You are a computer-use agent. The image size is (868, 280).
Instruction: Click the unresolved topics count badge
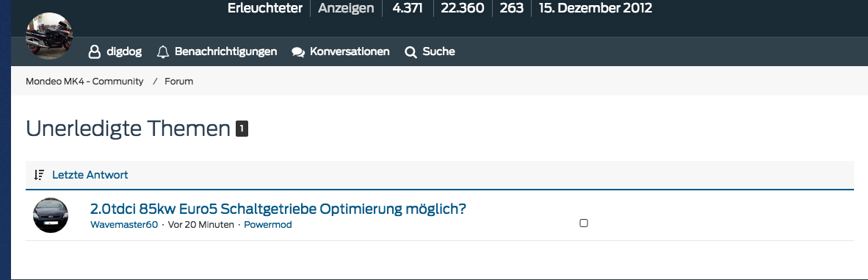pyautogui.click(x=242, y=129)
